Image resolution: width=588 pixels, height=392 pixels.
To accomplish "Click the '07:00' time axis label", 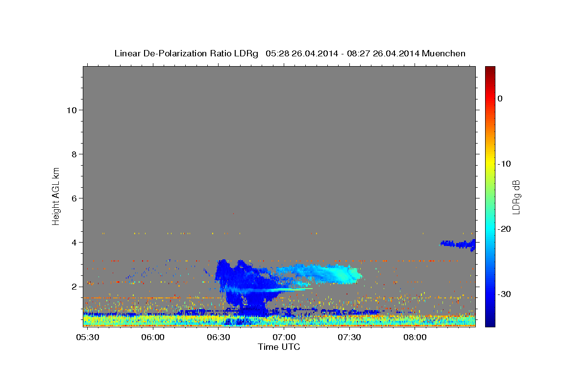I will pyautogui.click(x=284, y=337).
